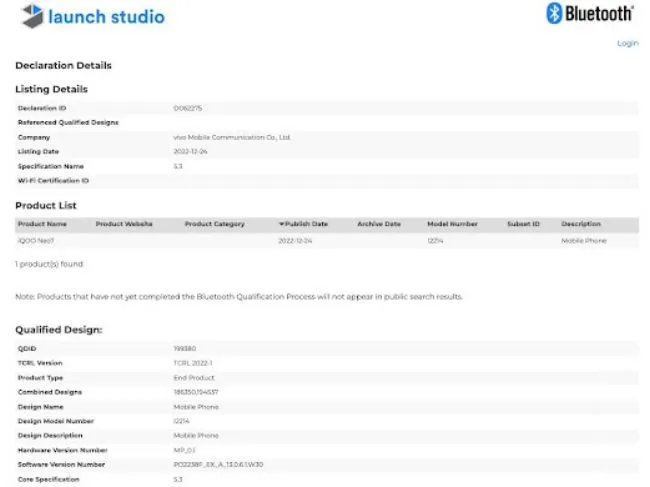The height and width of the screenshot is (487, 650).
Task: Sort table by Publish Date header
Action: click(303, 224)
